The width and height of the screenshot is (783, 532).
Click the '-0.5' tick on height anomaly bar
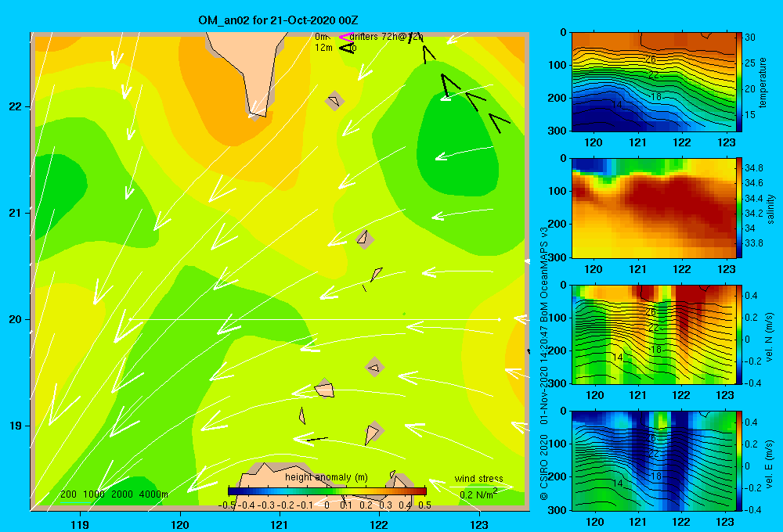click(x=227, y=505)
